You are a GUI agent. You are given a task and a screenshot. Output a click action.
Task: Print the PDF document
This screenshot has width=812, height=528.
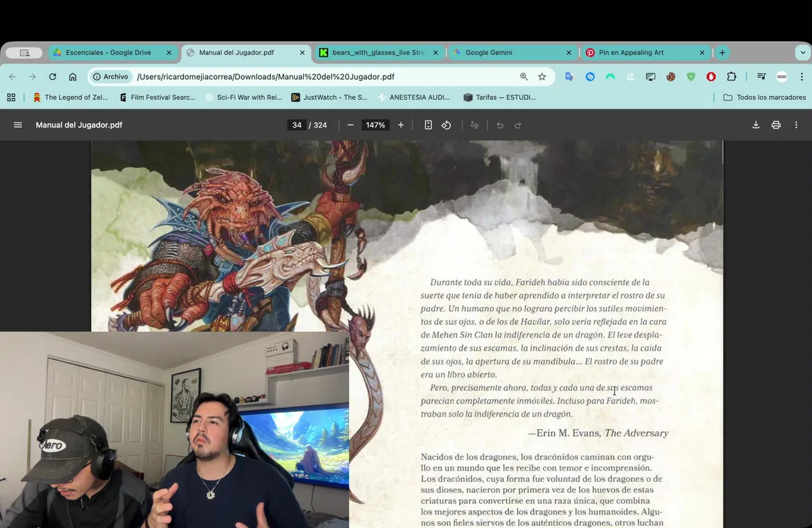(x=776, y=125)
